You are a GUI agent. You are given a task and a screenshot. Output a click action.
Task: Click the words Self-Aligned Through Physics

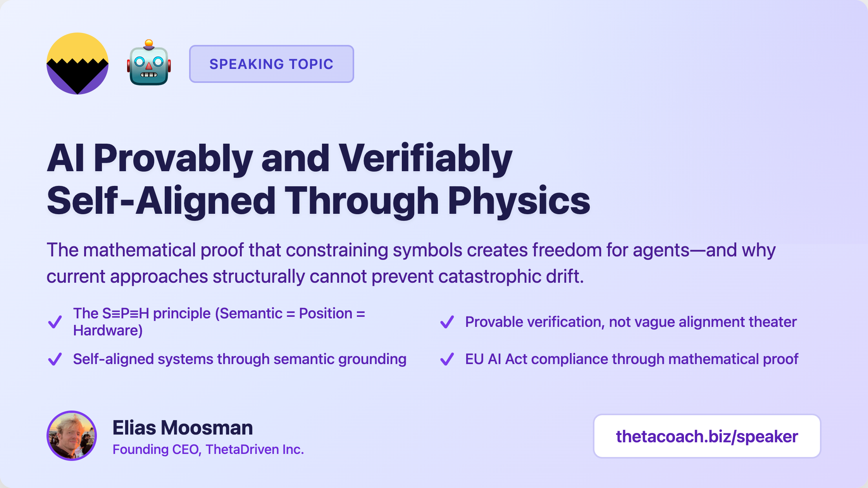pyautogui.click(x=318, y=201)
